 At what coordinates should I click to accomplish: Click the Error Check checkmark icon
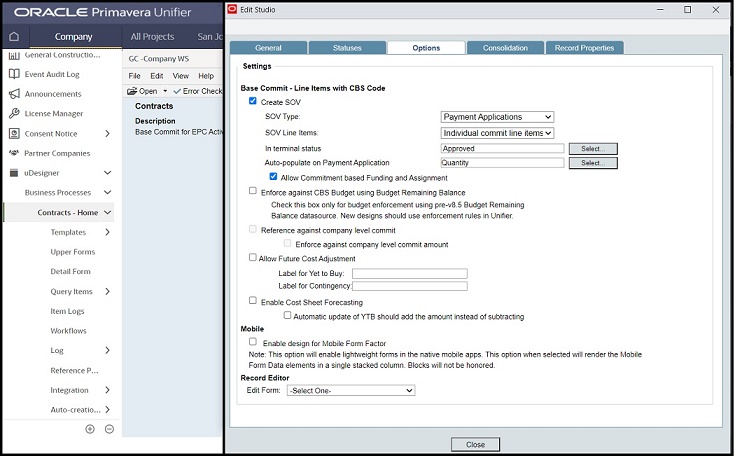coord(177,91)
